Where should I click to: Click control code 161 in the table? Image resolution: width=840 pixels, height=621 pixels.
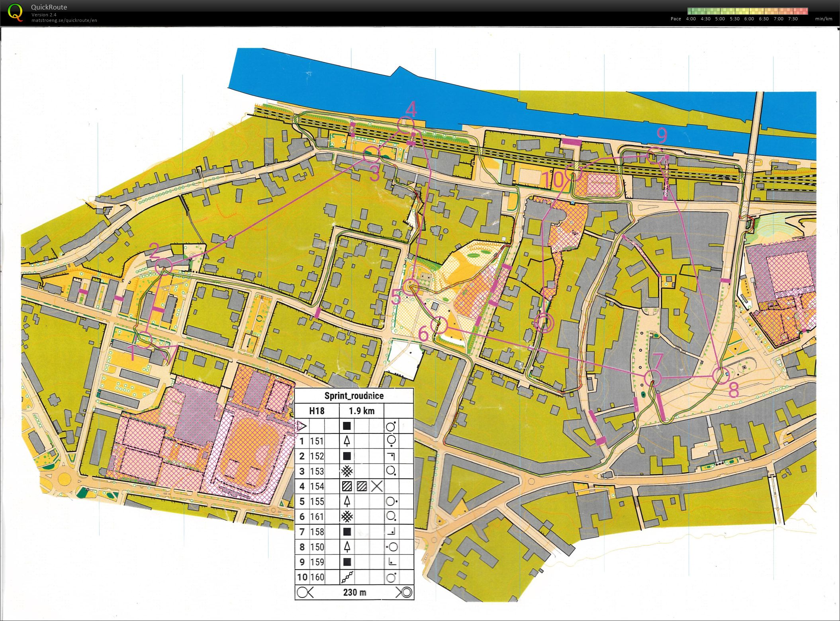(317, 517)
